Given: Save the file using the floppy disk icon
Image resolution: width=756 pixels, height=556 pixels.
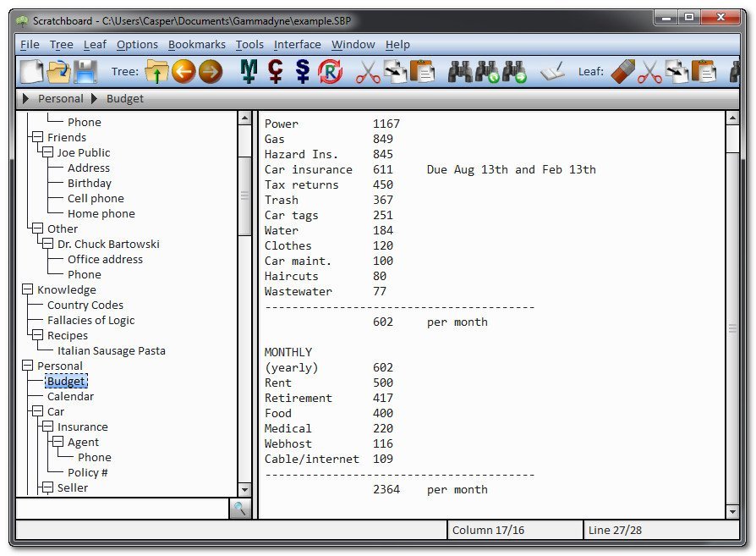Looking at the screenshot, I should coord(85,72).
